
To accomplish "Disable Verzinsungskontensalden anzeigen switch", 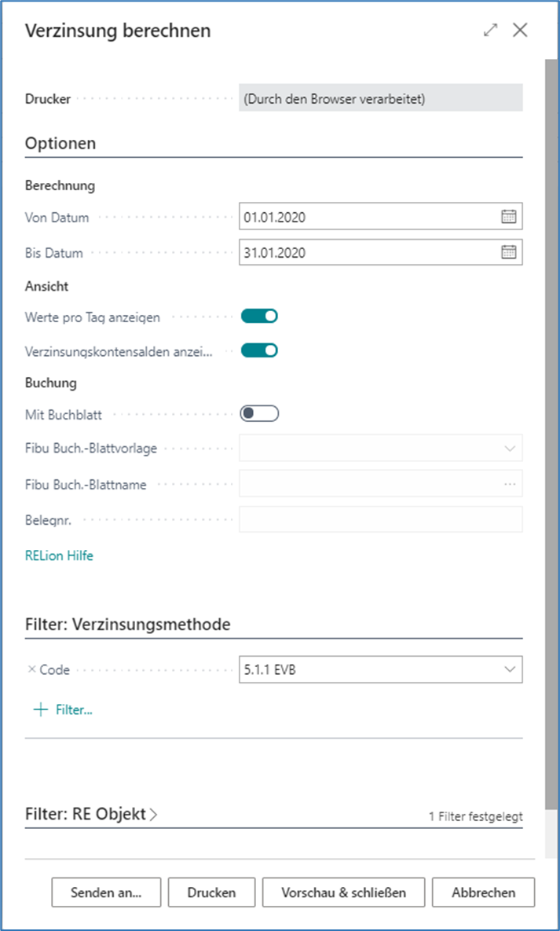I will coord(259,350).
